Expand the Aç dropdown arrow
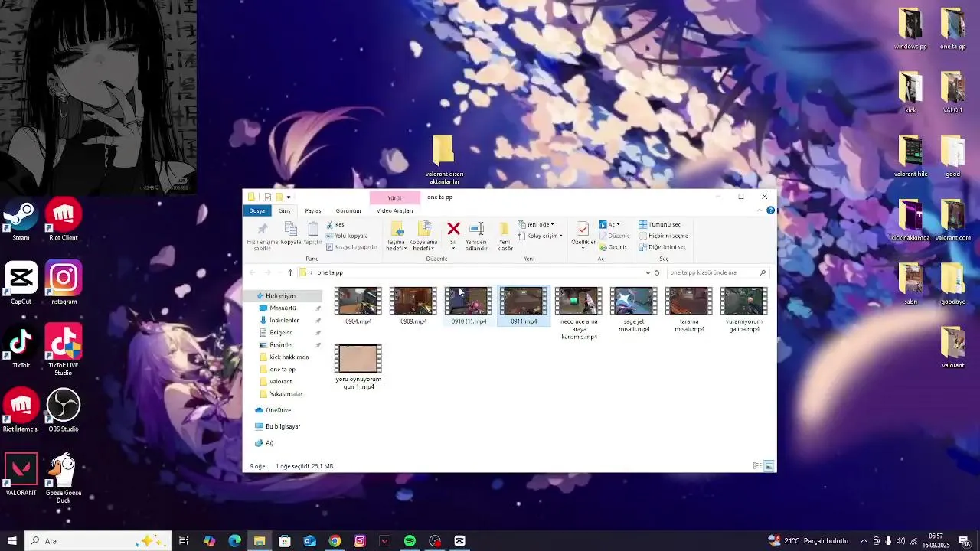980x551 pixels. 618,225
